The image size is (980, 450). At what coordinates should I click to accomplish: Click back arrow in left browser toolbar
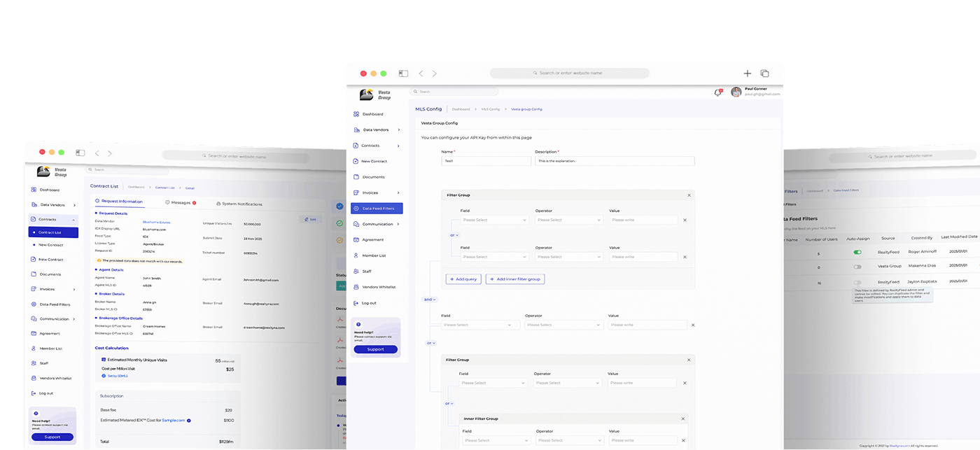click(x=97, y=153)
